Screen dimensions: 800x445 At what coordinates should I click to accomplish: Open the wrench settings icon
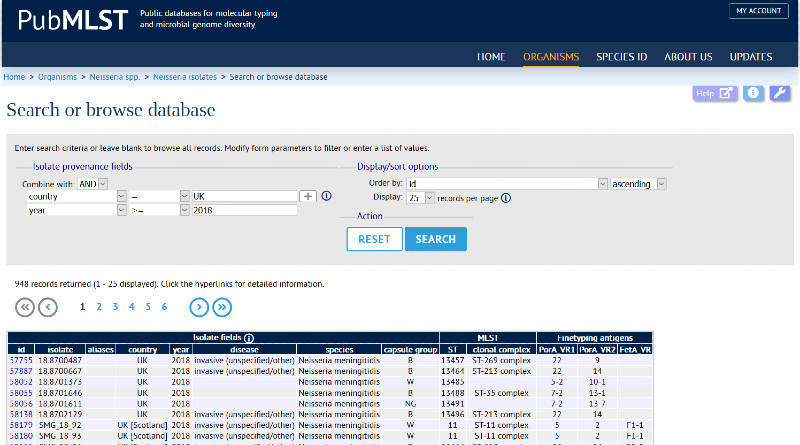[779, 94]
